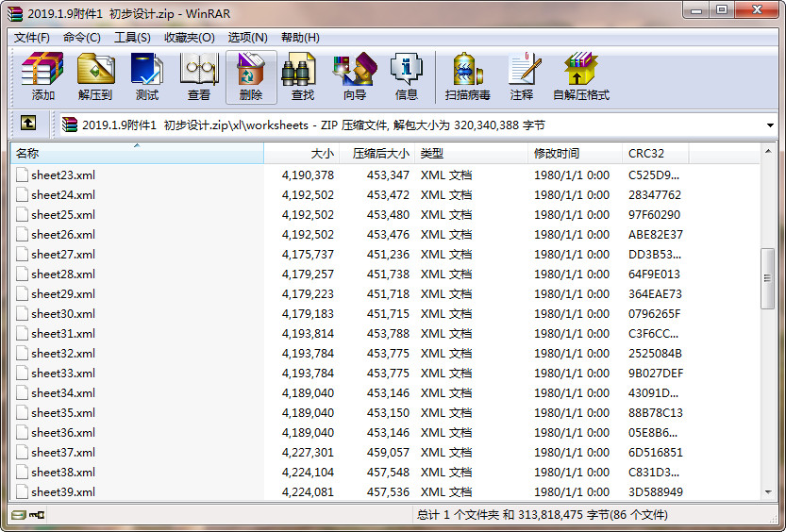Select file sheet35.xml

click(63, 413)
